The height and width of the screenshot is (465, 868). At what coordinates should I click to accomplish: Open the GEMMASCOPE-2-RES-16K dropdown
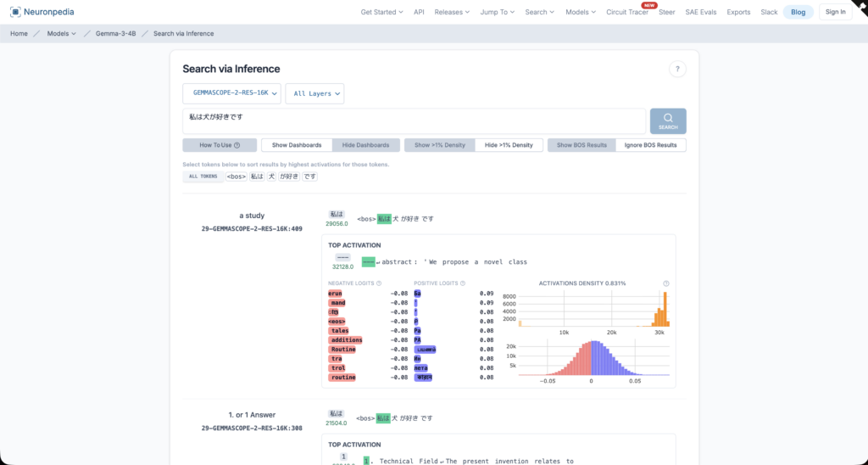tap(231, 93)
